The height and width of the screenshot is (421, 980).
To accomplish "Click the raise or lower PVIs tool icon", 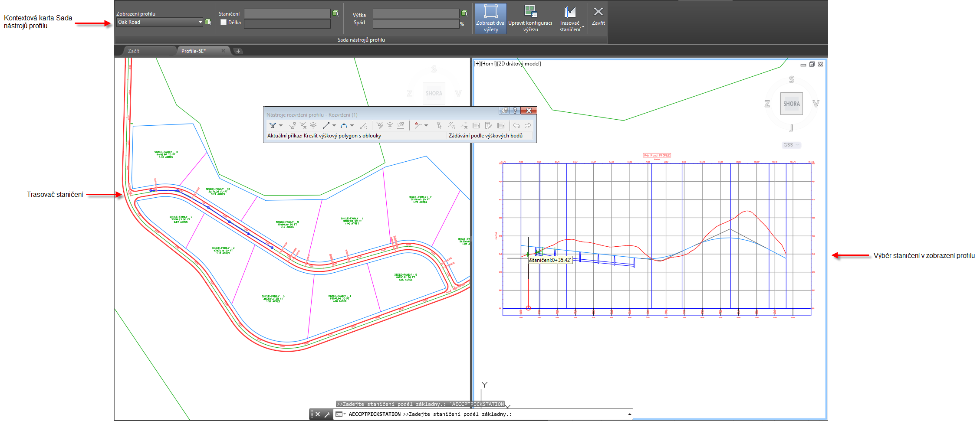I will point(390,125).
